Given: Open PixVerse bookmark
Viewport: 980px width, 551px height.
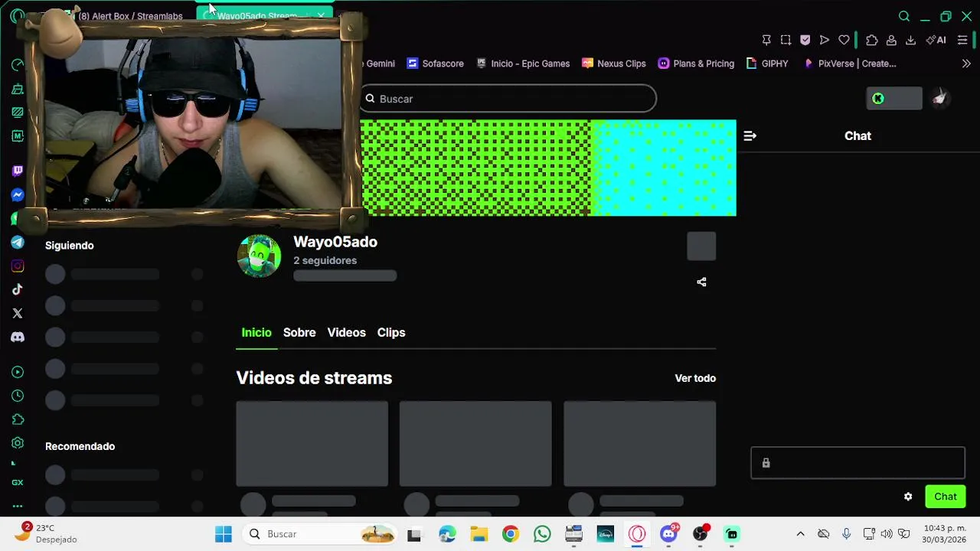Looking at the screenshot, I should pyautogui.click(x=850, y=64).
